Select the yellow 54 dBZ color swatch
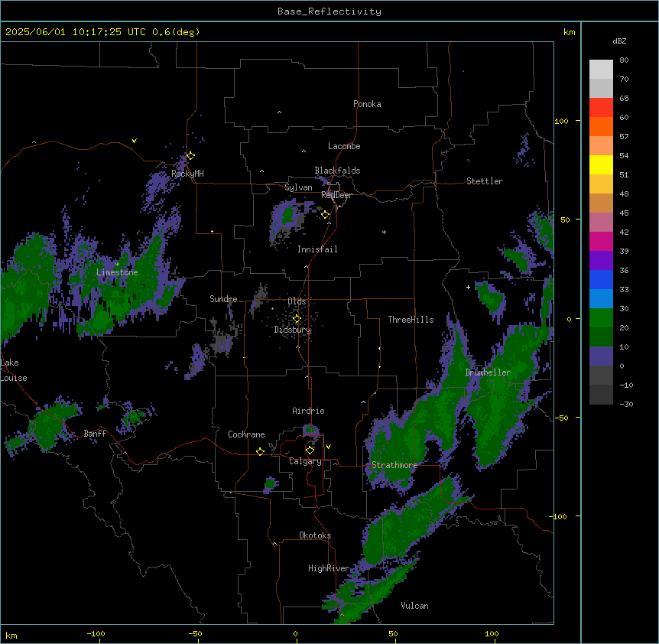This screenshot has width=659, height=644. pyautogui.click(x=601, y=164)
